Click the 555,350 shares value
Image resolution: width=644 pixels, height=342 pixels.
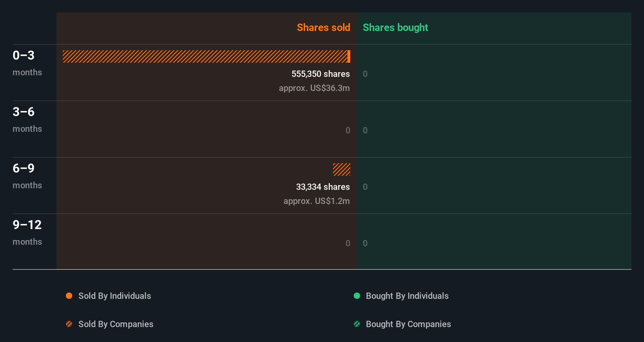pyautogui.click(x=320, y=74)
